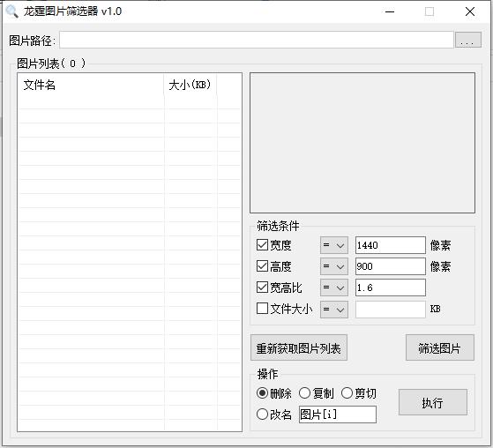
Task: Click the 大小(KB) column header
Action: click(190, 85)
